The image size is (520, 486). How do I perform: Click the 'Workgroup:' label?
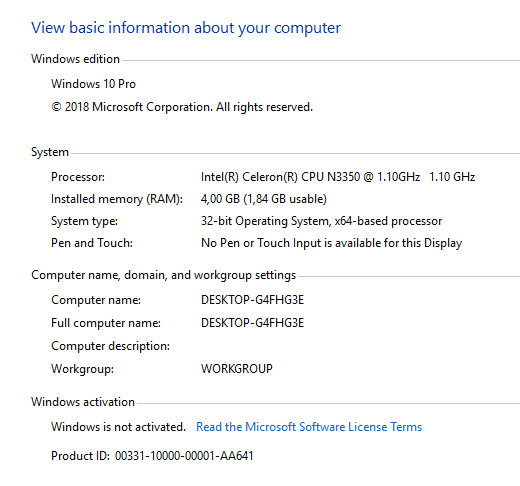(82, 369)
